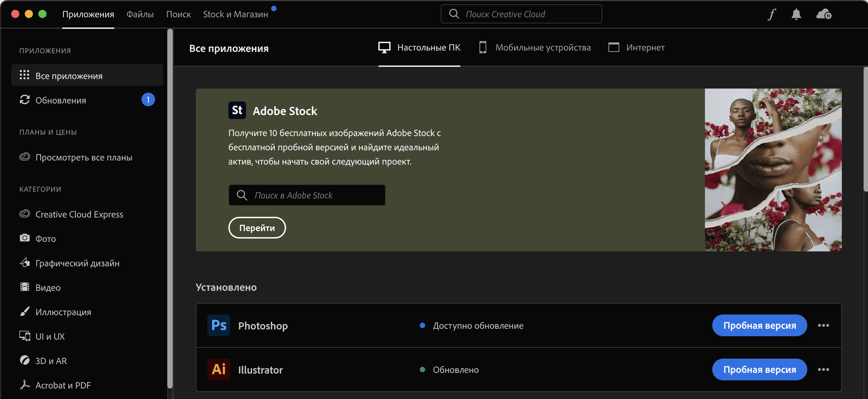Open the notifications bell
This screenshot has height=399, width=868.
pyautogui.click(x=796, y=14)
